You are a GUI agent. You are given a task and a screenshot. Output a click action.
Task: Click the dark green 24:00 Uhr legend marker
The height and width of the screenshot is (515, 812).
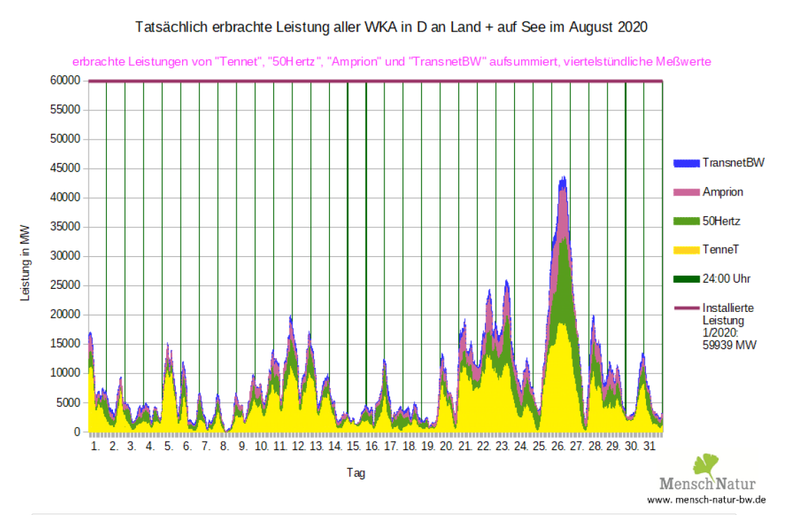pos(686,279)
